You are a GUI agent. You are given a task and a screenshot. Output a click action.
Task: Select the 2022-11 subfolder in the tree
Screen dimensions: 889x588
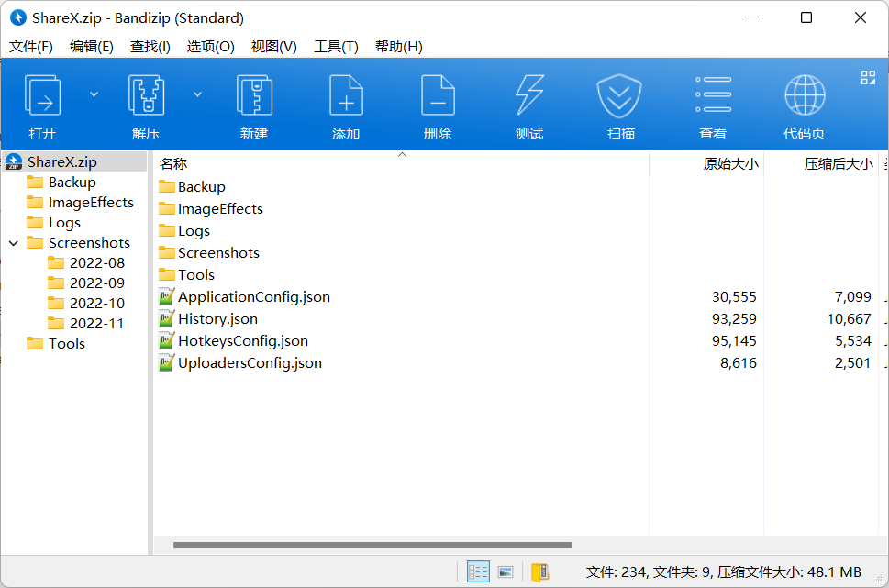(x=97, y=323)
